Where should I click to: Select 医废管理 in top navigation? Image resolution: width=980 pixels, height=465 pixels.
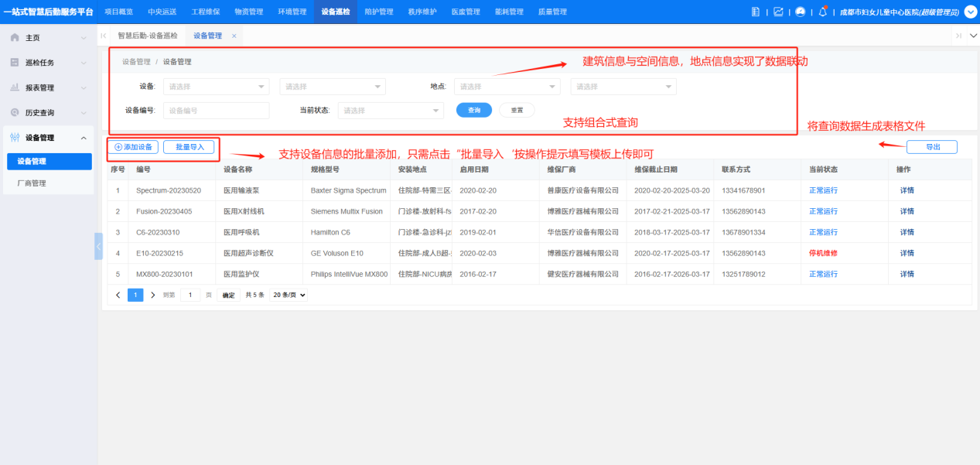click(466, 12)
